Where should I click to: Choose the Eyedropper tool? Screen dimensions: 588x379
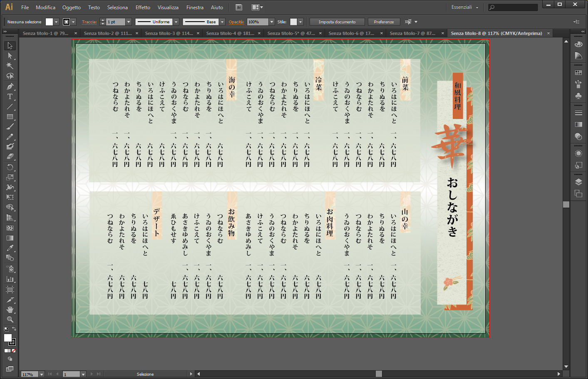[10, 248]
